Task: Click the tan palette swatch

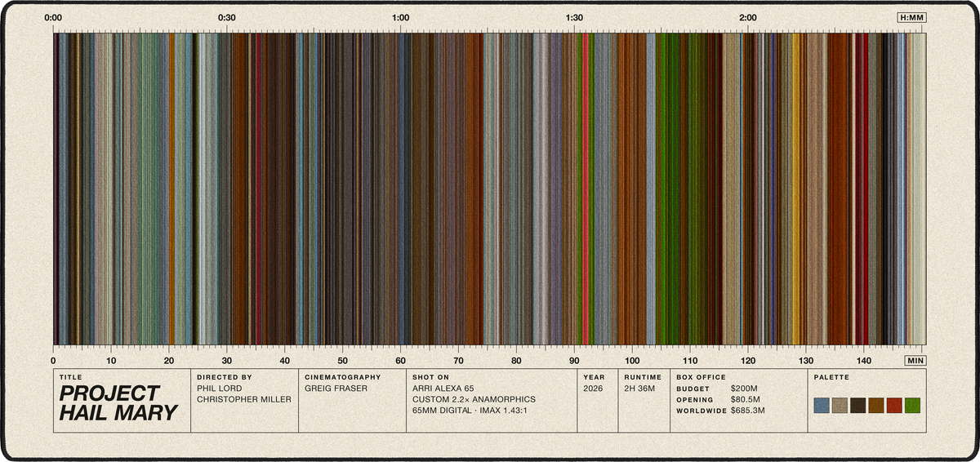Action: pos(840,405)
